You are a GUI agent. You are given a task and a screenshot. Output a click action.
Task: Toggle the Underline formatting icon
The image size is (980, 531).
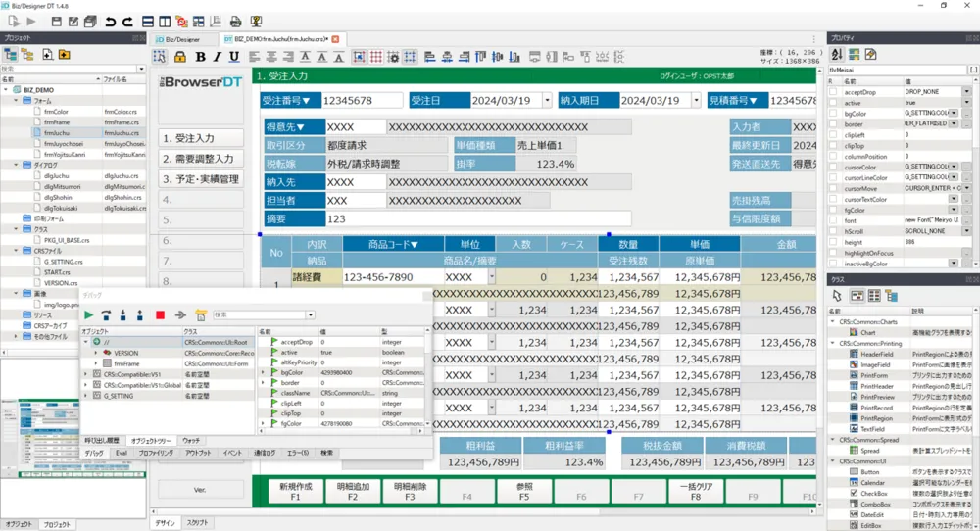(235, 57)
